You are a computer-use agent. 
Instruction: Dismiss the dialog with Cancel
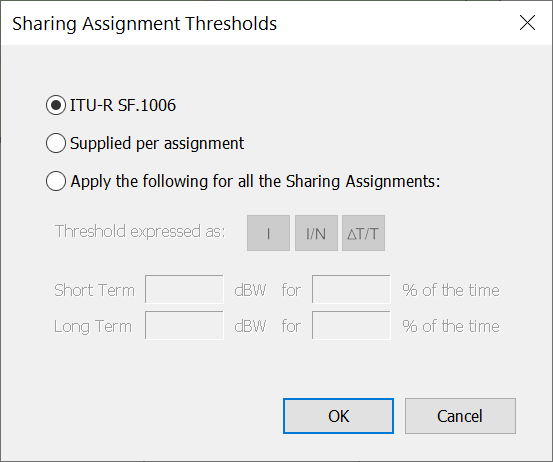pos(460,416)
